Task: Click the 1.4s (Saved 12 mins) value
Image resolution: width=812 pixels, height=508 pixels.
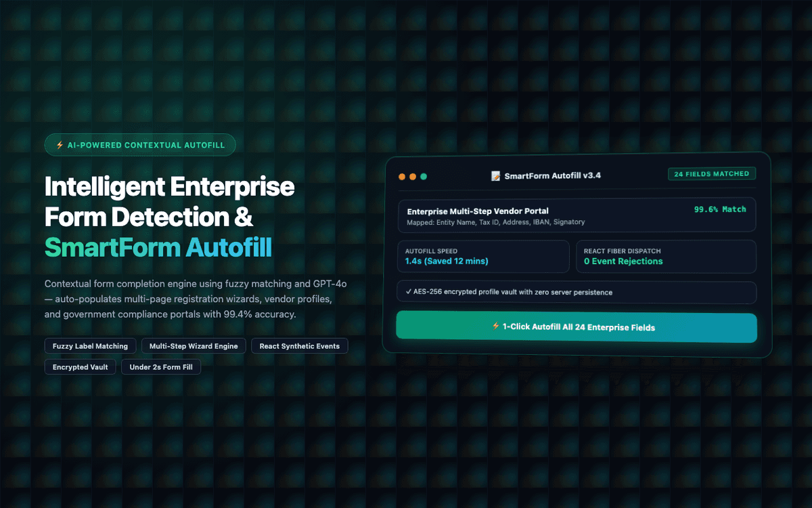Action: [x=447, y=261]
